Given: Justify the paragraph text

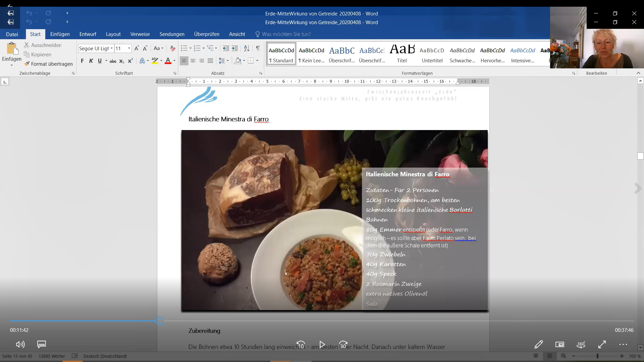Looking at the screenshot, I should 210,61.
